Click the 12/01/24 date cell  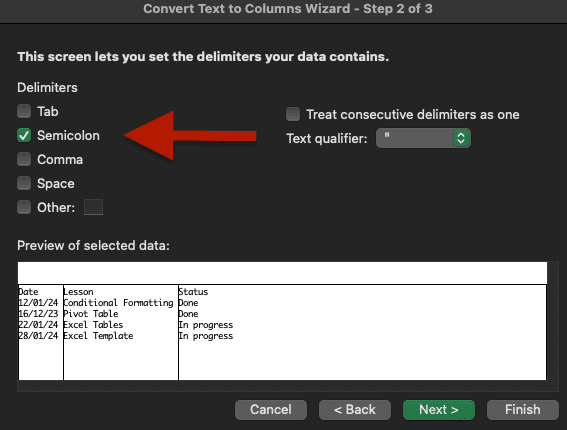tap(38, 303)
